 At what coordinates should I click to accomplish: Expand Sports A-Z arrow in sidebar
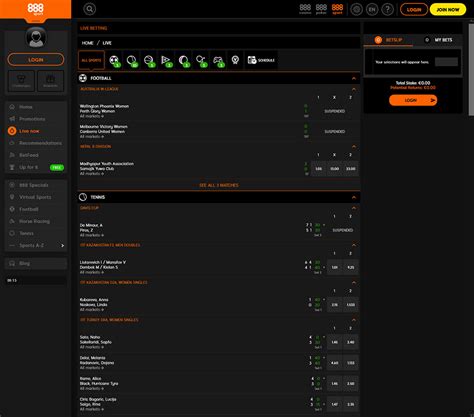tap(62, 245)
